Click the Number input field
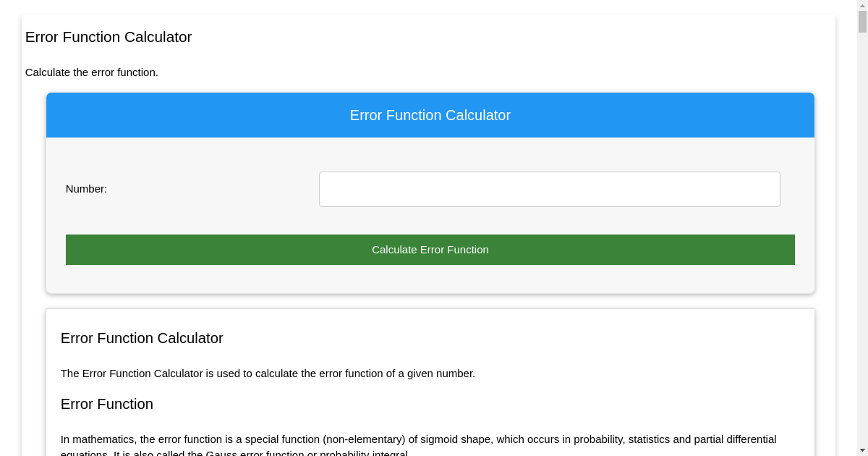This screenshot has width=868, height=456. (549, 189)
